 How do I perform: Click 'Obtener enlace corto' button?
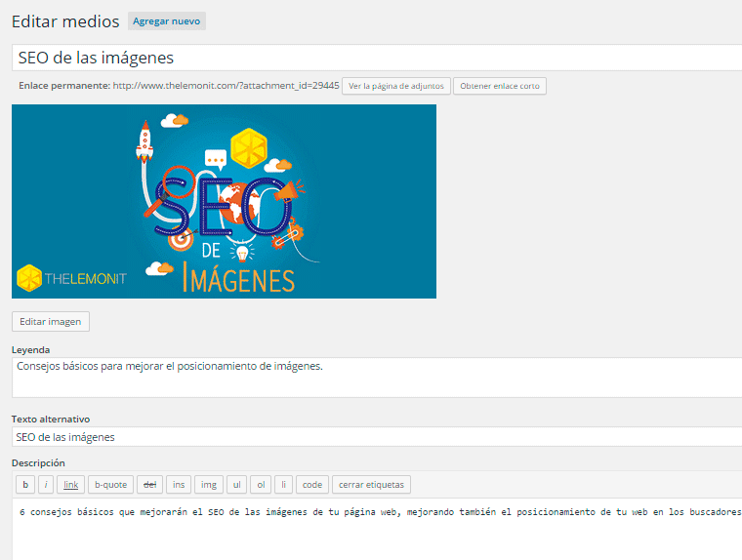pos(499,86)
